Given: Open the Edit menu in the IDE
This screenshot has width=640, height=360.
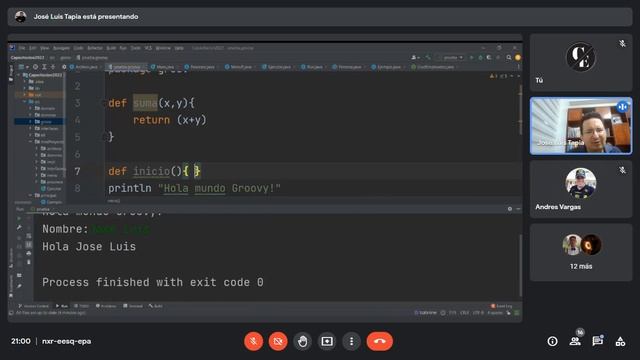Looking at the screenshot, I should click(x=33, y=48).
